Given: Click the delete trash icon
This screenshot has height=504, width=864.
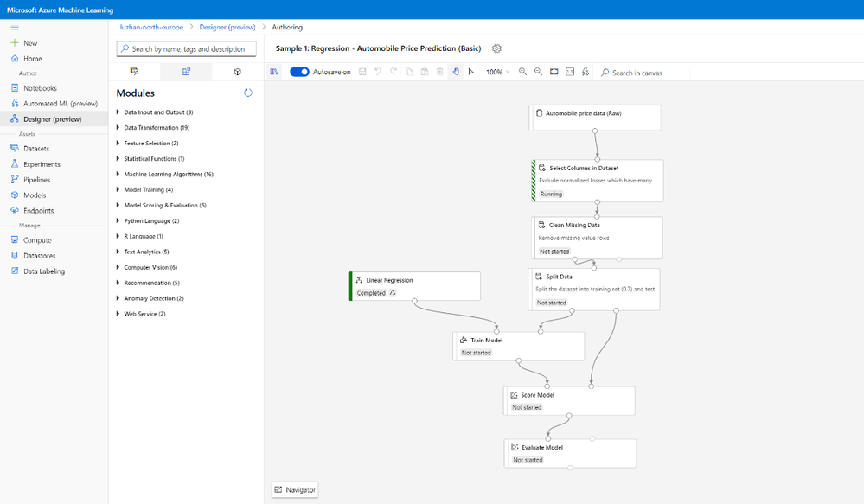Looking at the screenshot, I should (x=439, y=72).
